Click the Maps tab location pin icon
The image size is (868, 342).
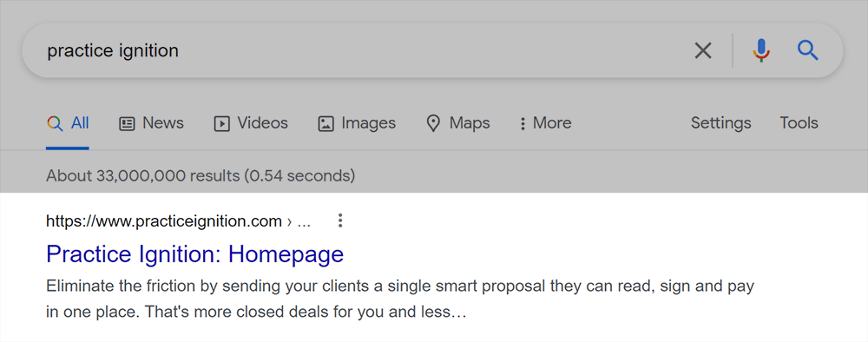433,123
